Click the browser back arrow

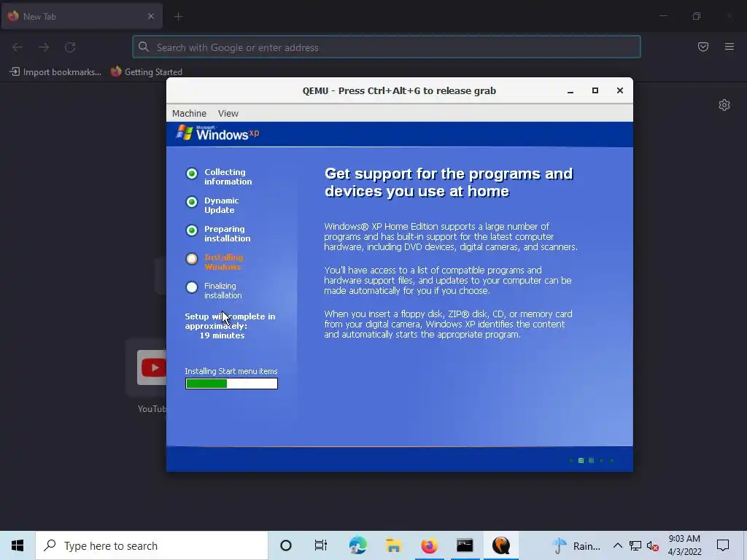point(18,47)
